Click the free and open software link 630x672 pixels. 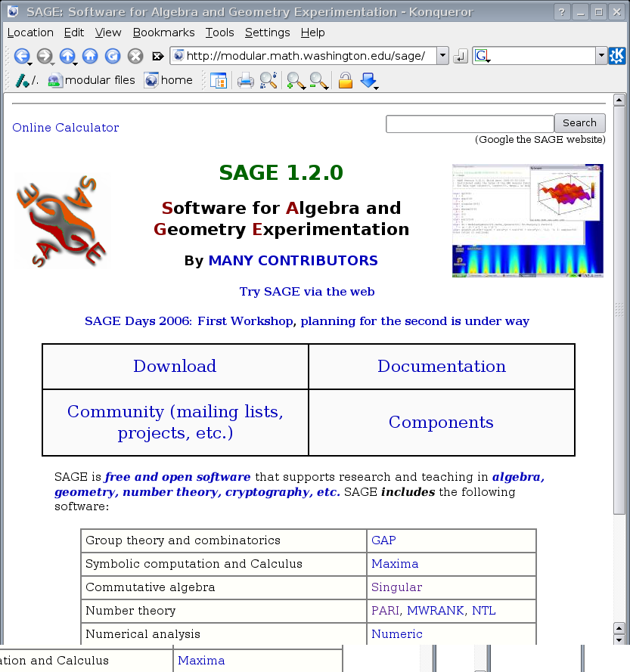178,476
